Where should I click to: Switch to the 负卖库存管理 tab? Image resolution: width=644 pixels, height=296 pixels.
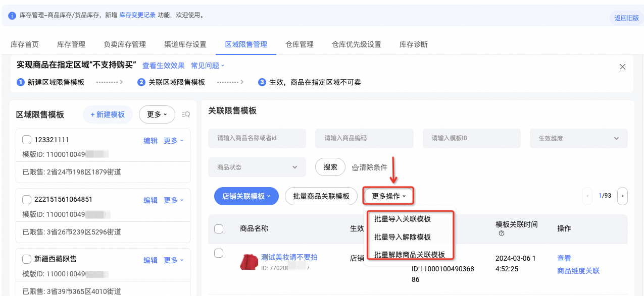125,44
